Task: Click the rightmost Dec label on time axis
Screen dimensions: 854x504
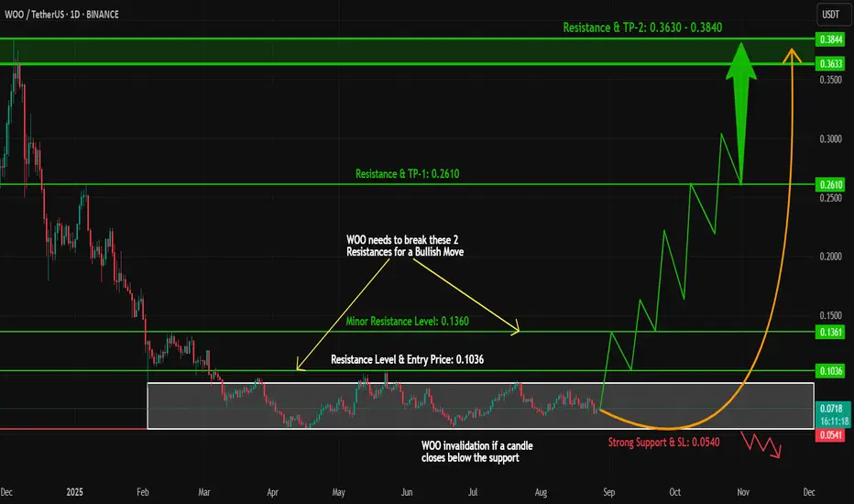Action: point(809,492)
